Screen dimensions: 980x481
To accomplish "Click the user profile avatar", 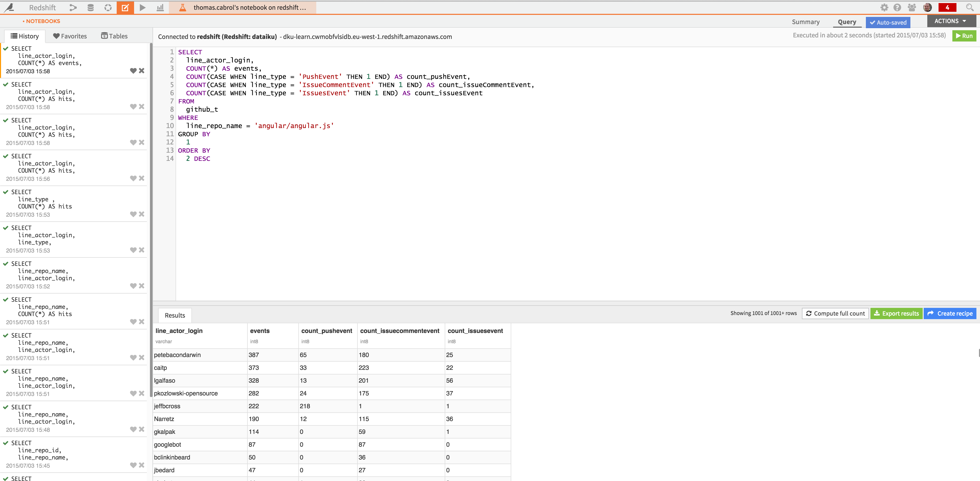I will click(x=928, y=8).
